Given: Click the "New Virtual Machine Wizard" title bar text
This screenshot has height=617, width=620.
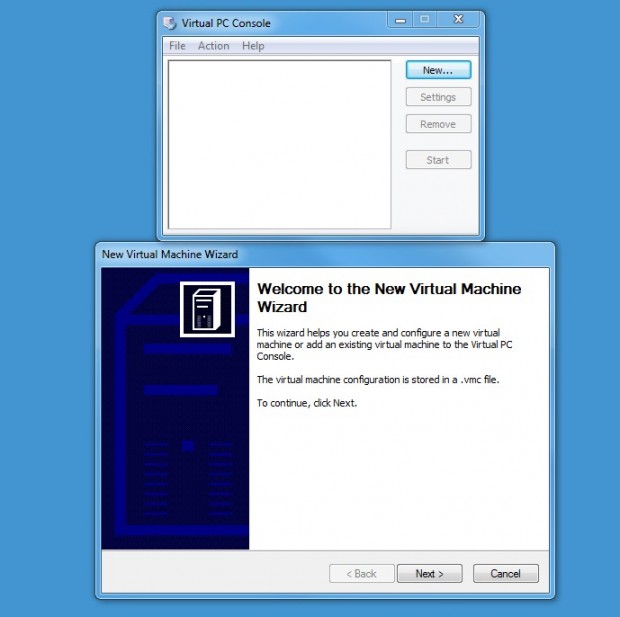Looking at the screenshot, I should pos(170,254).
